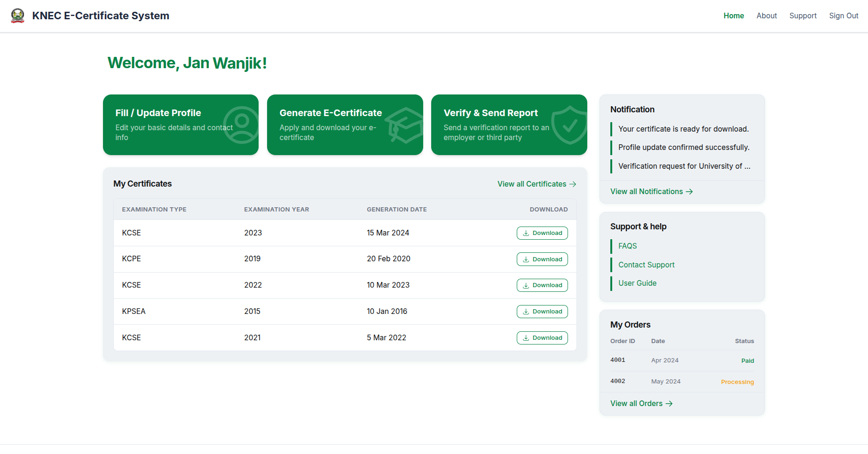Click the KNEC crest logo
Image resolution: width=868 pixels, height=454 pixels.
(x=17, y=16)
